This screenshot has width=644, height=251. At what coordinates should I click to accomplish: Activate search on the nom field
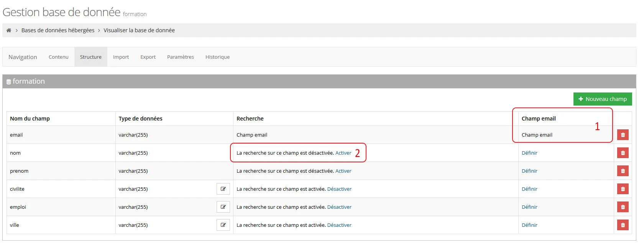click(x=343, y=153)
